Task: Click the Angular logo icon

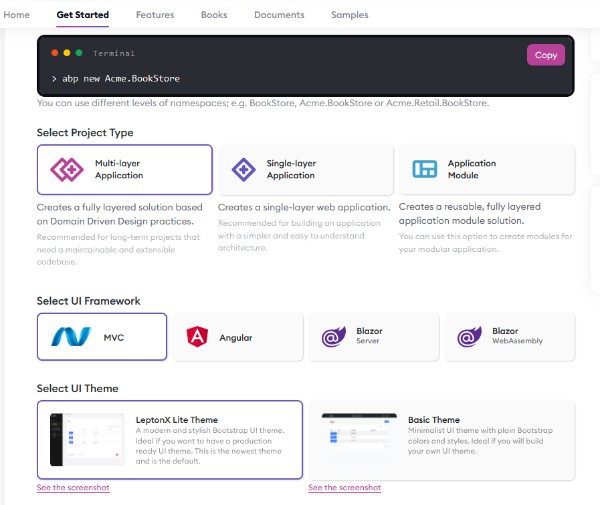Action: pos(196,337)
